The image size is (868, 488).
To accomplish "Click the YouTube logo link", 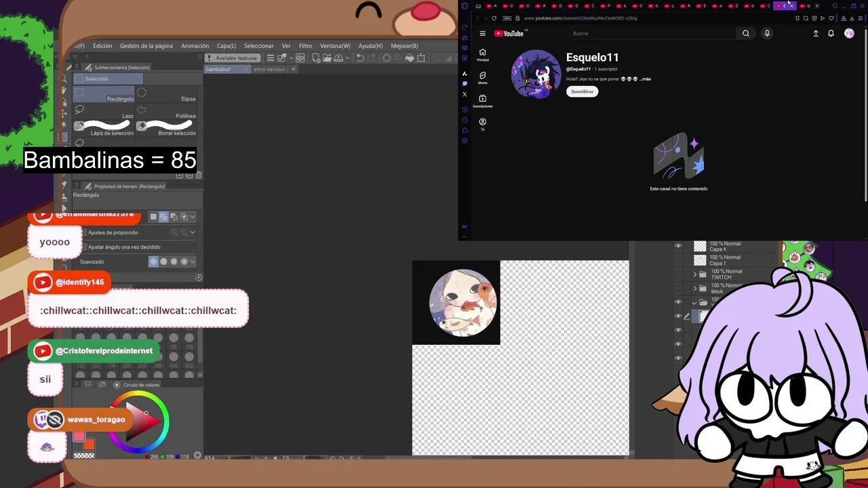I will point(509,33).
